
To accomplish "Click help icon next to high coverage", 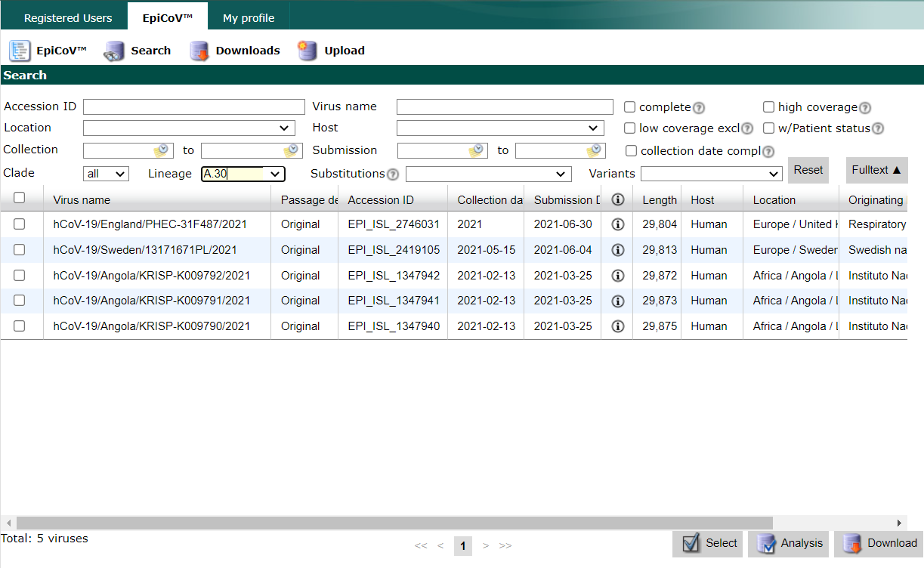I will [x=865, y=108].
